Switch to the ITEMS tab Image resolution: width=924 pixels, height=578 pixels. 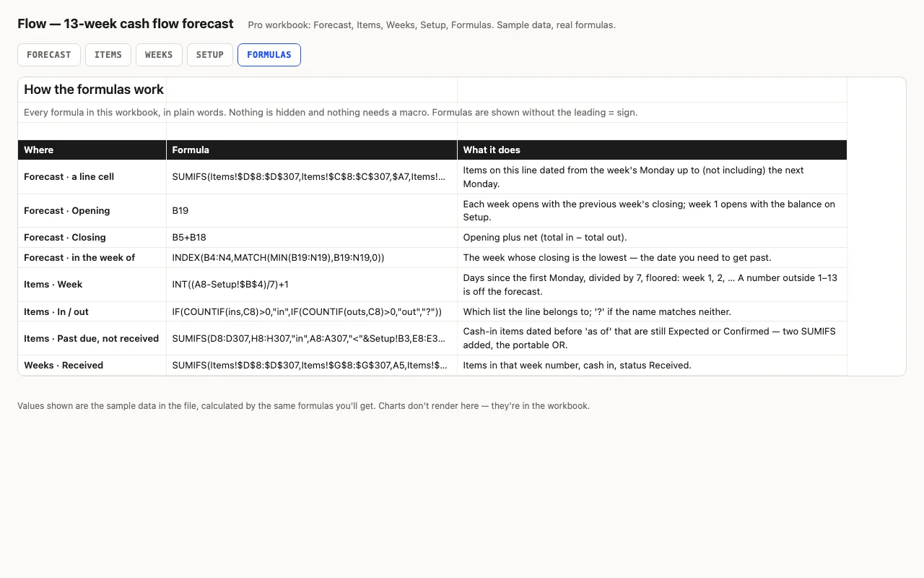coord(108,55)
